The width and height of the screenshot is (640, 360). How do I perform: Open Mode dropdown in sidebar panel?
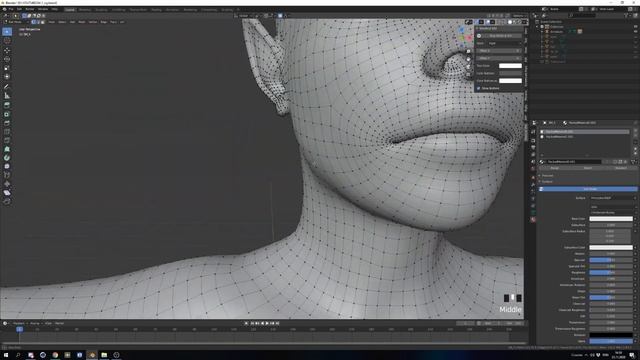click(x=504, y=43)
